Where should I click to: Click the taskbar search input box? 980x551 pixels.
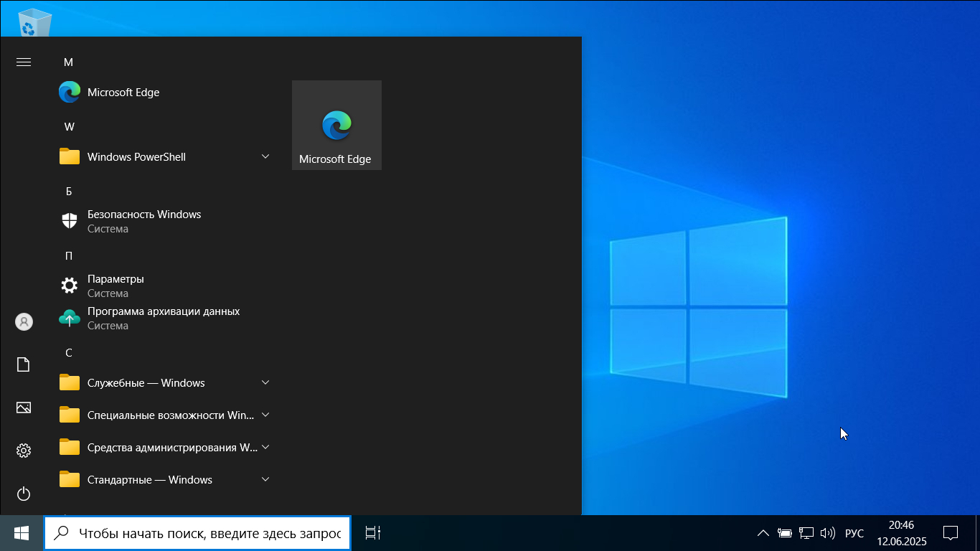(x=208, y=533)
